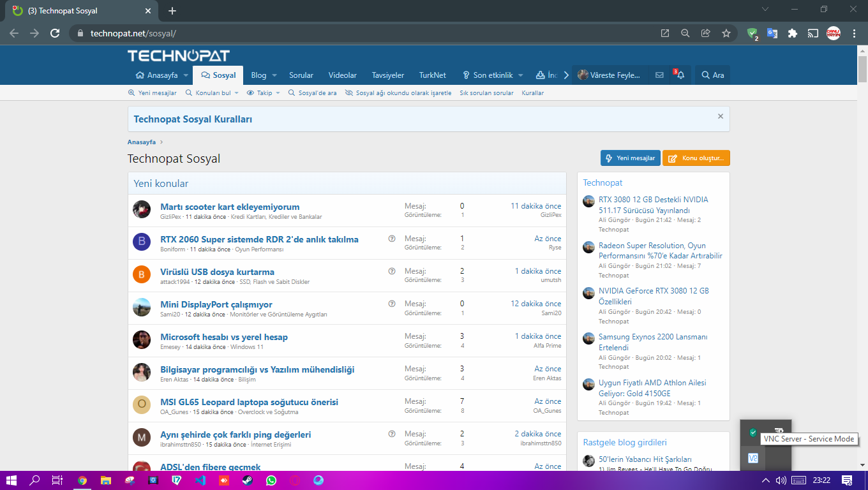This screenshot has width=868, height=490.
Task: Expand the Blog dropdown arrow
Action: tap(275, 75)
